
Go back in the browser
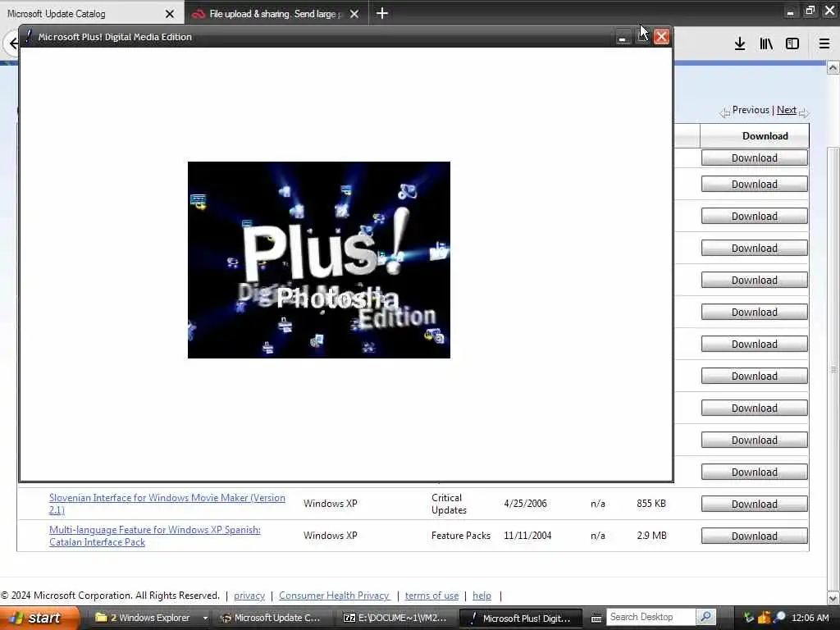coord(13,43)
